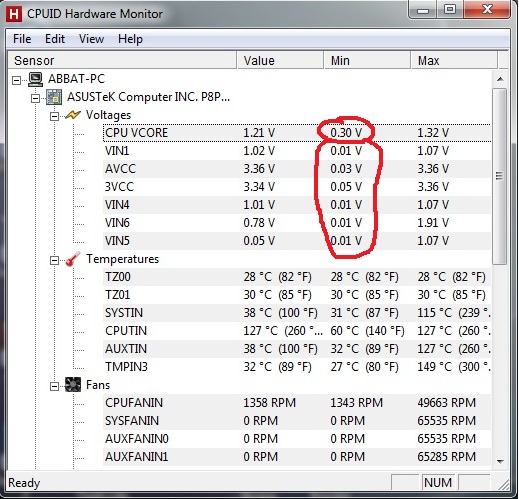This screenshot has height=499, width=519.
Task: Click the ABBAT-PC computer icon
Action: click(35, 79)
